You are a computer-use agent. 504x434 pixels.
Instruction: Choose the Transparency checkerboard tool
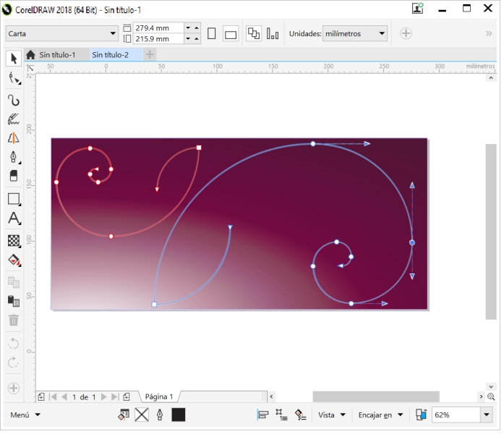click(x=13, y=240)
